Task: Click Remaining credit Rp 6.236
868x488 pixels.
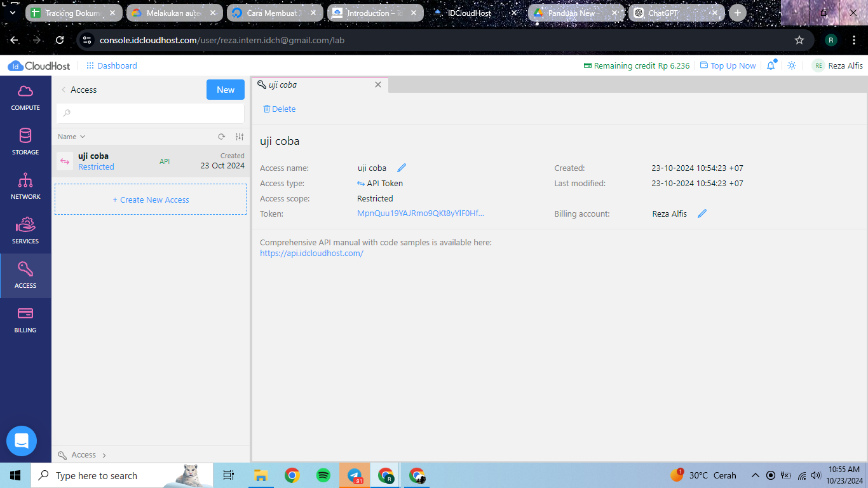Action: coord(637,65)
